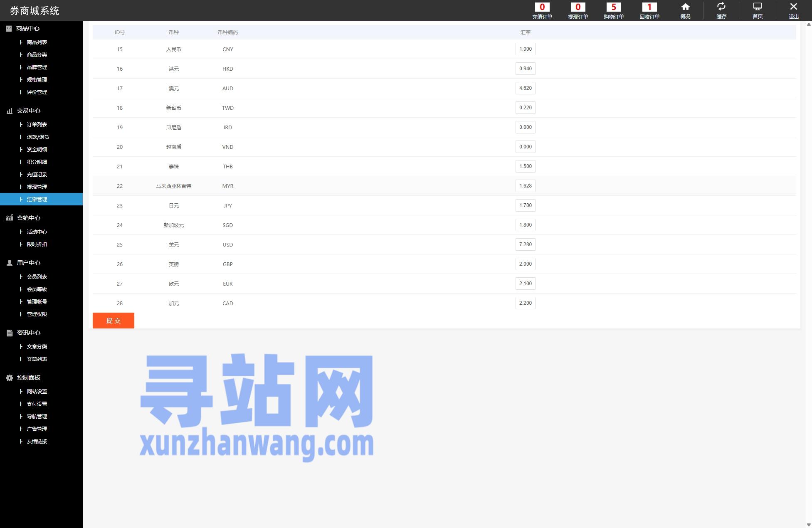Screen dimensions: 812x528
Task: Go to 充值记录 page
Action: (x=37, y=175)
